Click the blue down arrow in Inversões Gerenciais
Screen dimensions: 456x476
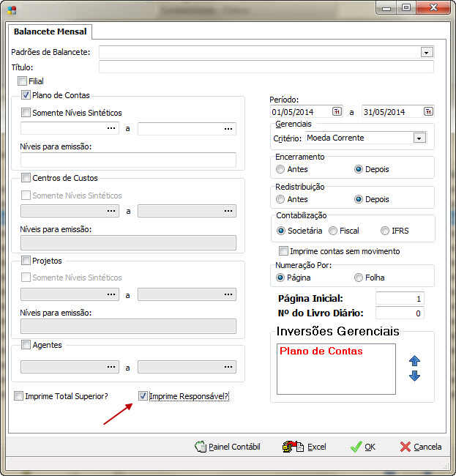tap(414, 376)
